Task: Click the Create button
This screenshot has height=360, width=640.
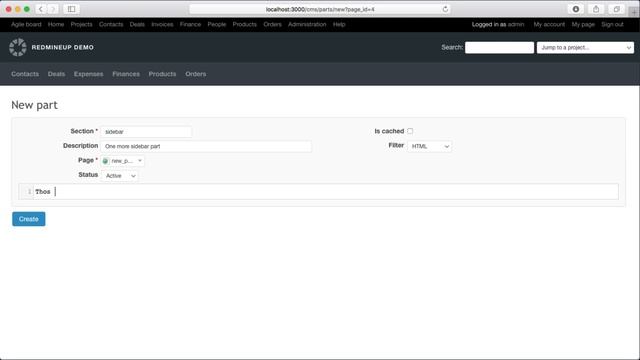Action: coord(29,219)
